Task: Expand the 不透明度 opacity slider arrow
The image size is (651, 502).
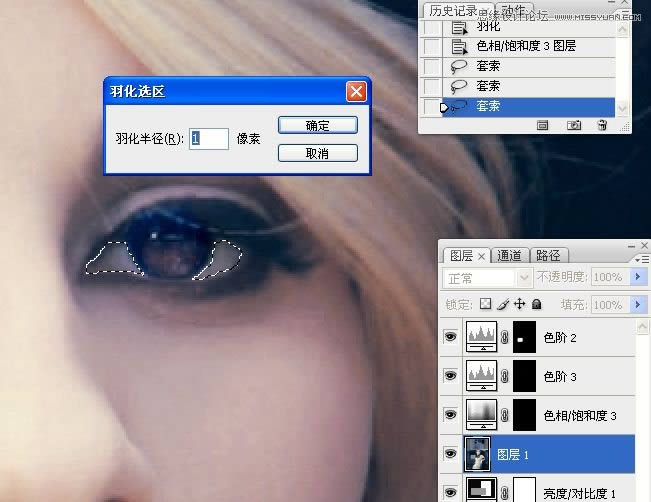Action: click(x=638, y=277)
